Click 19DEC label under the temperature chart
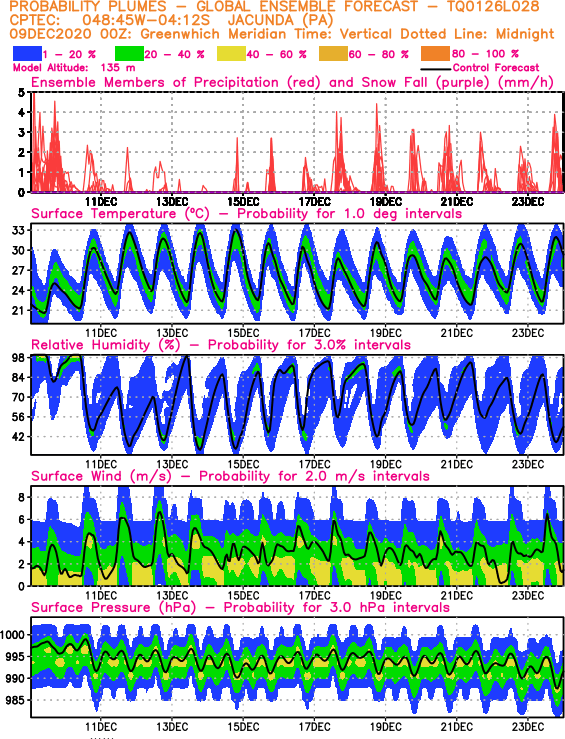The width and height of the screenshot is (565, 739). 385,333
